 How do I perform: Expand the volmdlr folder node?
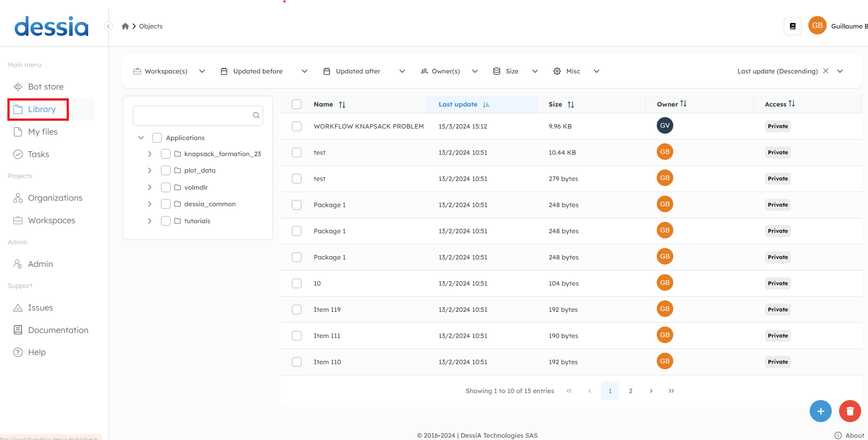tap(150, 187)
